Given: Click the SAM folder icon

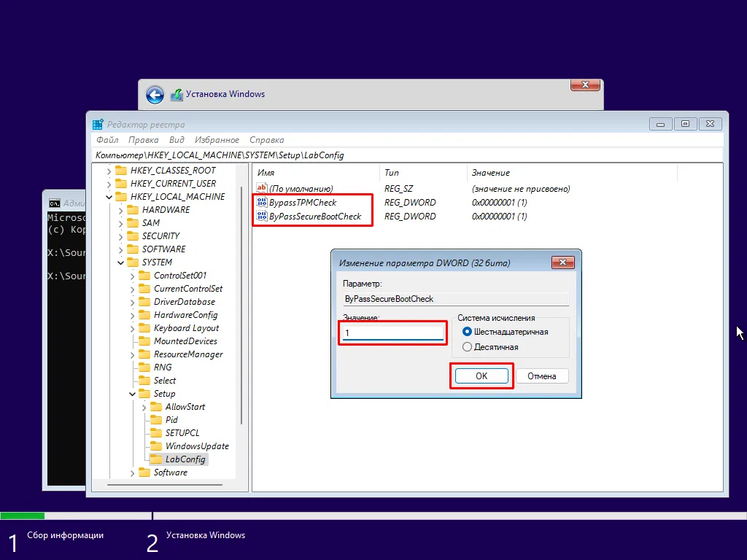Looking at the screenshot, I should pyautogui.click(x=133, y=223).
